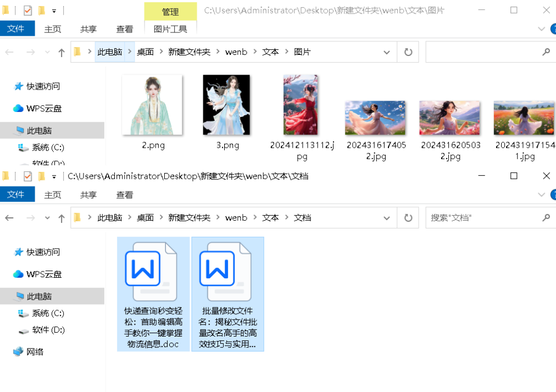Open the 查看 tab in the 文档 window

click(124, 195)
